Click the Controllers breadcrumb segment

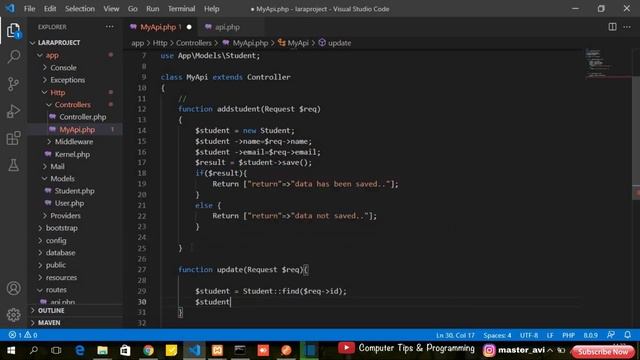coord(194,43)
